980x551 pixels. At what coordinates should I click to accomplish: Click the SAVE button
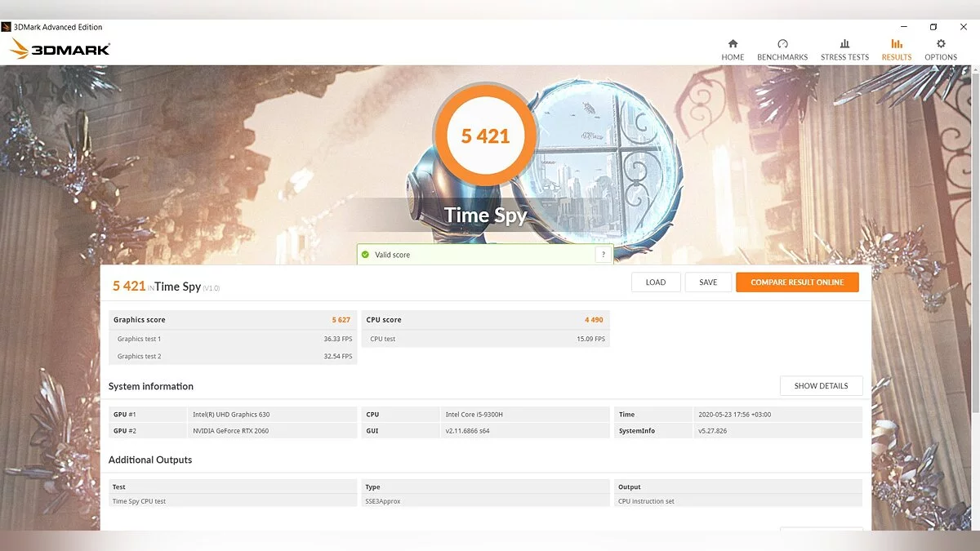point(708,282)
